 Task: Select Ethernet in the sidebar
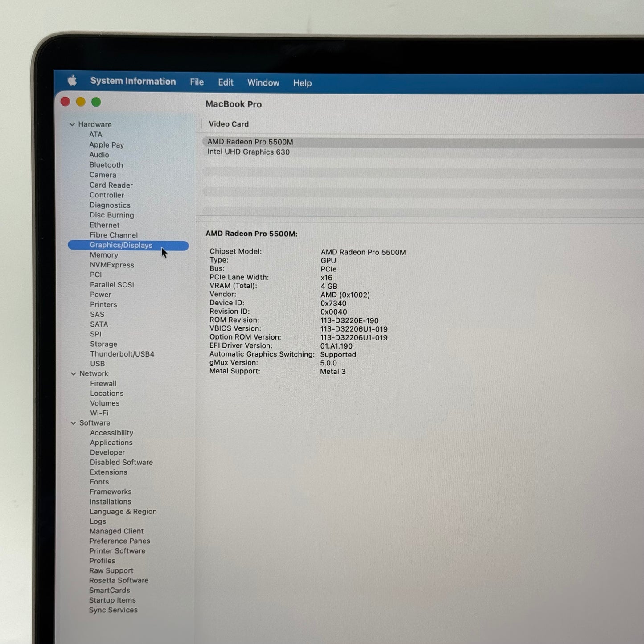tap(105, 225)
